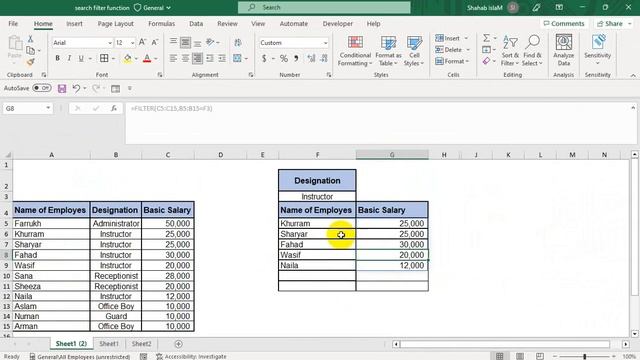The width and height of the screenshot is (640, 360).
Task: Open the Comments pane button
Action: pyautogui.click(x=564, y=24)
